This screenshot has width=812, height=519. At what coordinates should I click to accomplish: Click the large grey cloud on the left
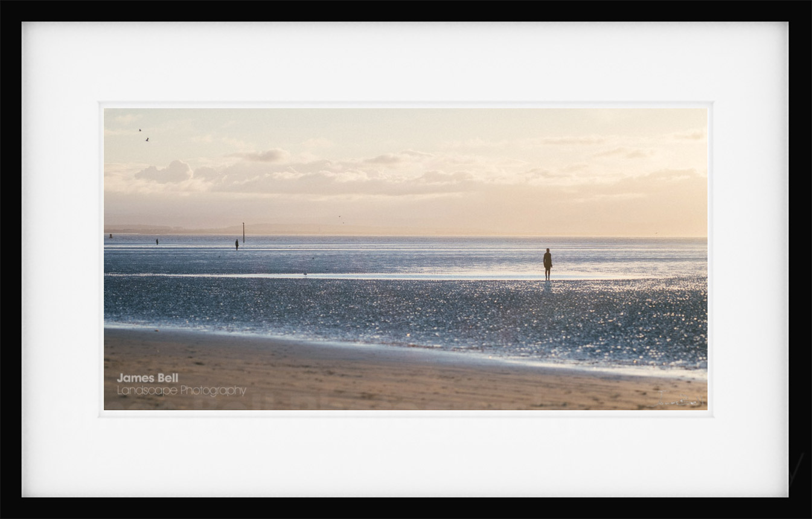[164, 173]
